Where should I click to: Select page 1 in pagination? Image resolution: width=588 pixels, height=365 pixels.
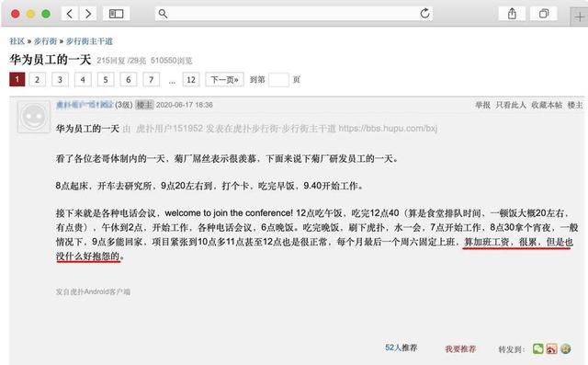tap(17, 79)
